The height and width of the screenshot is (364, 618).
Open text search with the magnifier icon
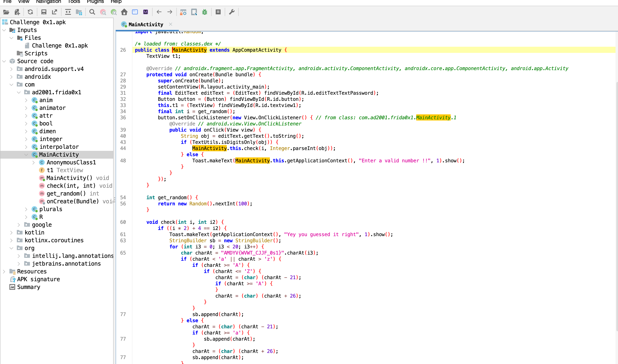point(92,12)
